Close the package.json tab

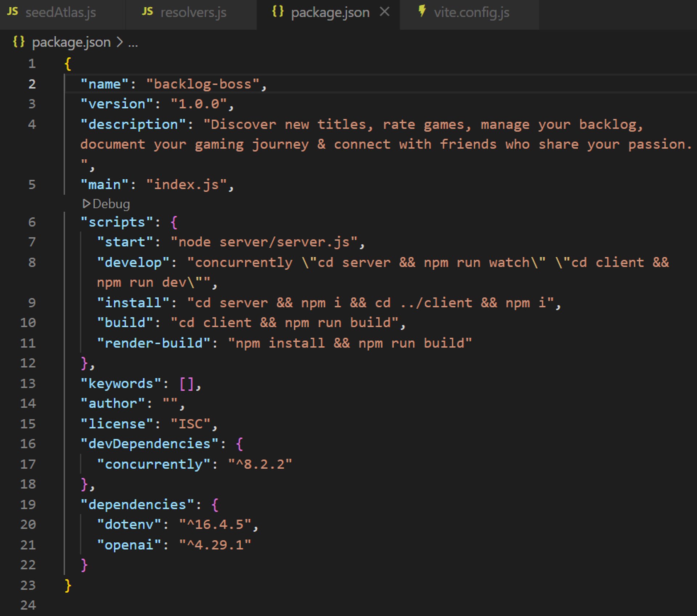tap(384, 12)
